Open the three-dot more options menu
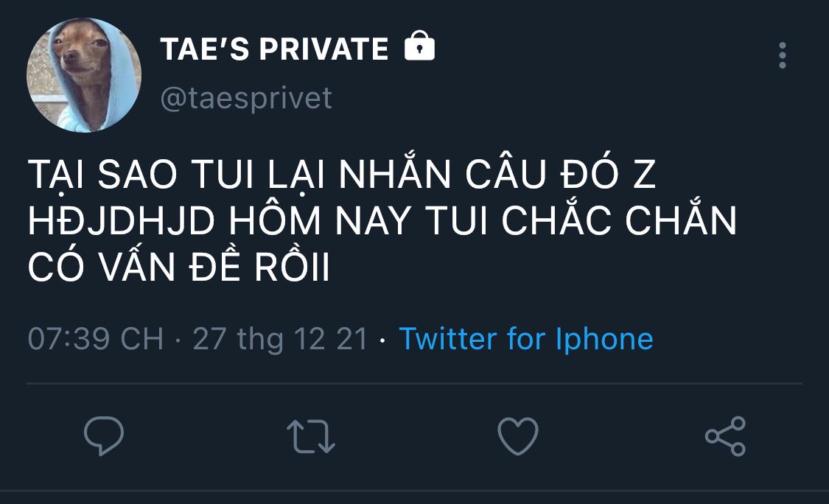829x504 pixels. click(x=782, y=55)
